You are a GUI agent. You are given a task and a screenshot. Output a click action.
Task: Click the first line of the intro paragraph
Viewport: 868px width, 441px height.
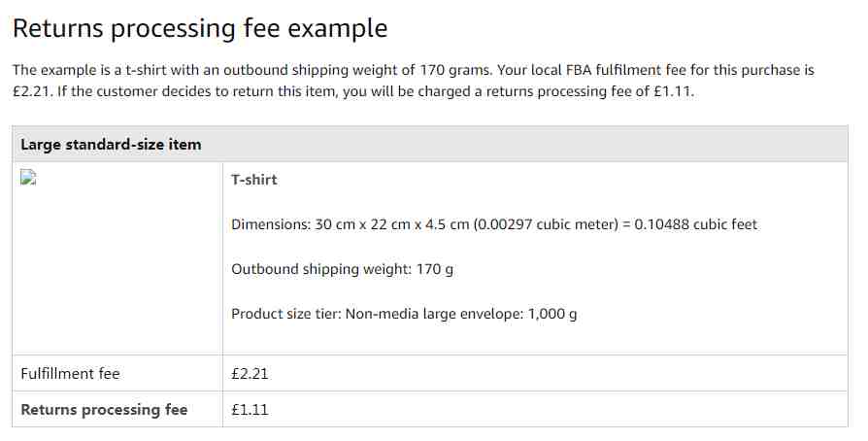(x=414, y=70)
